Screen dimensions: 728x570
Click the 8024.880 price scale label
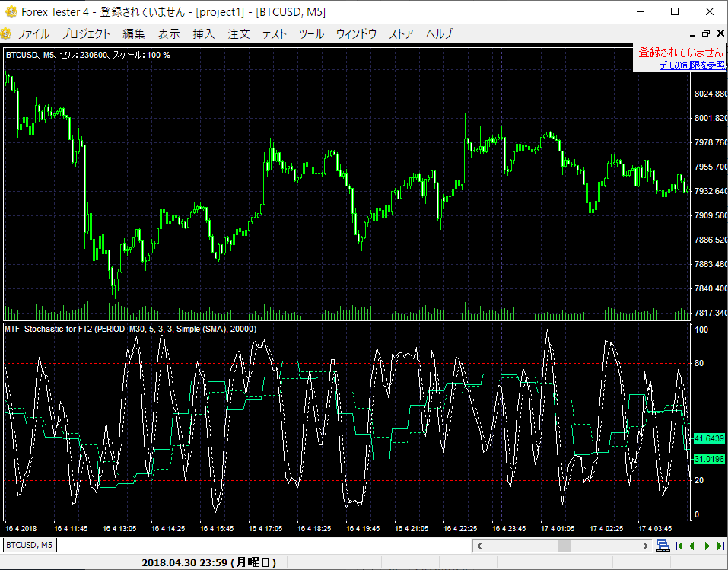click(x=710, y=94)
